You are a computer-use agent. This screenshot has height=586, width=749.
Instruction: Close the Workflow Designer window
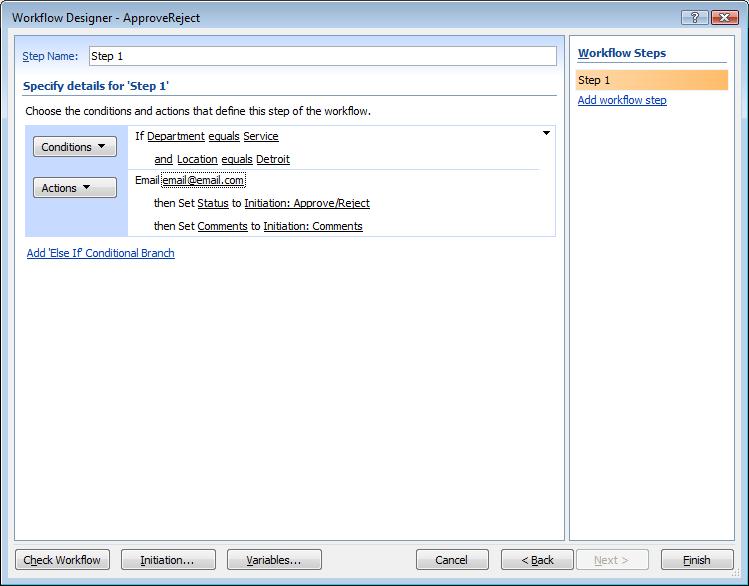pyautogui.click(x=724, y=18)
